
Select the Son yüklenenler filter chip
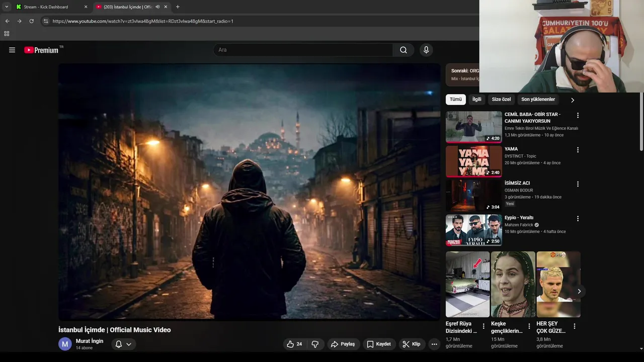[538, 100]
